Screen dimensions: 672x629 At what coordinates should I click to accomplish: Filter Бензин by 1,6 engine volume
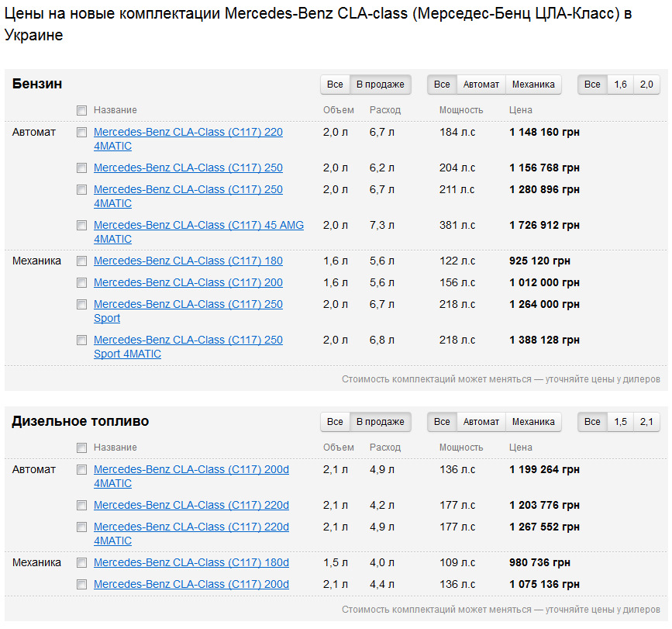pyautogui.click(x=621, y=85)
